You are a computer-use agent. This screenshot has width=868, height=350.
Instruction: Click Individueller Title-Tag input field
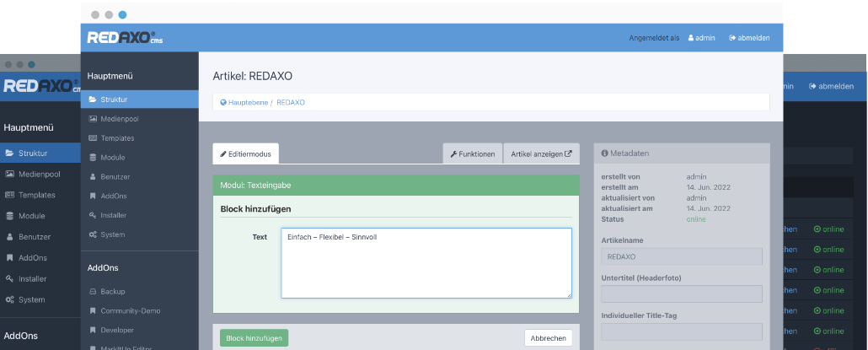tap(682, 331)
